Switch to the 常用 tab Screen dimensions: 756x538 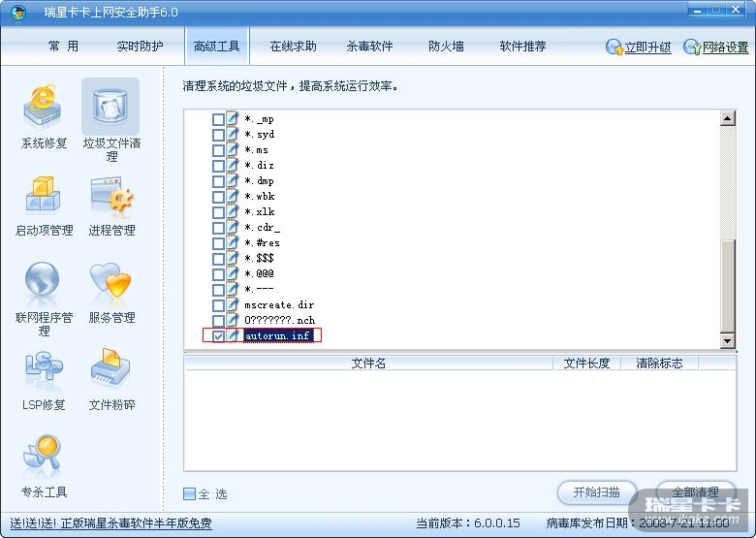(63, 47)
